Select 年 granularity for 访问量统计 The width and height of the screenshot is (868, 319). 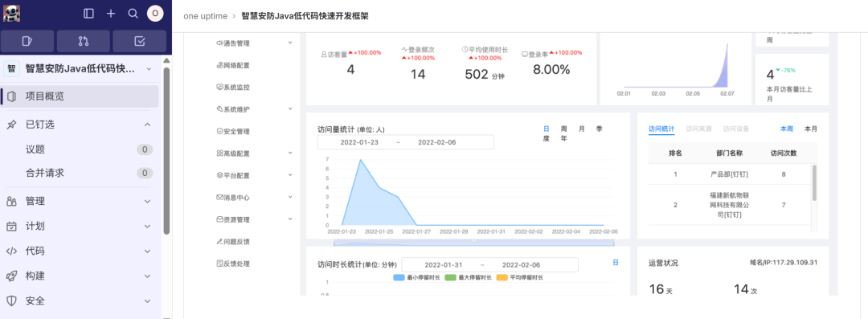[563, 138]
